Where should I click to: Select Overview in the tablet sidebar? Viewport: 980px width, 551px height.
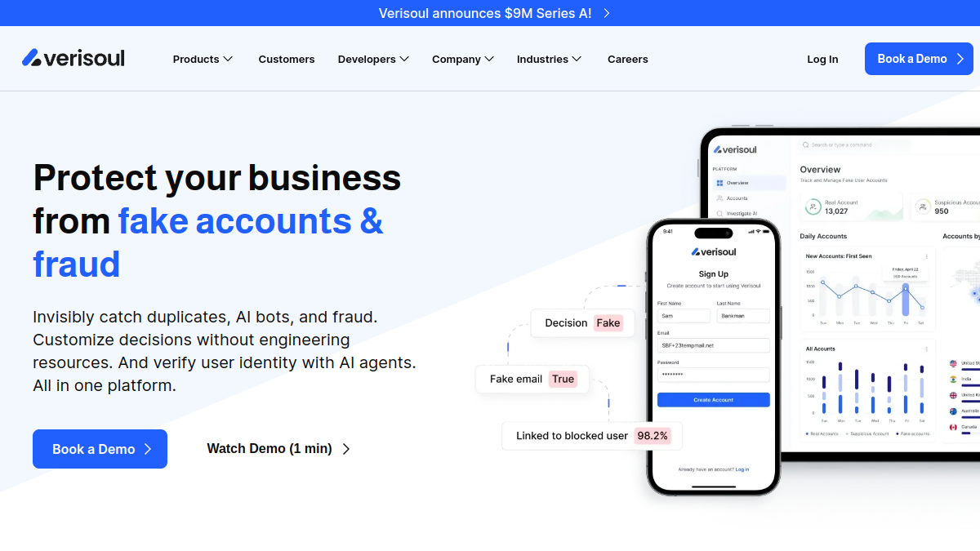point(748,183)
